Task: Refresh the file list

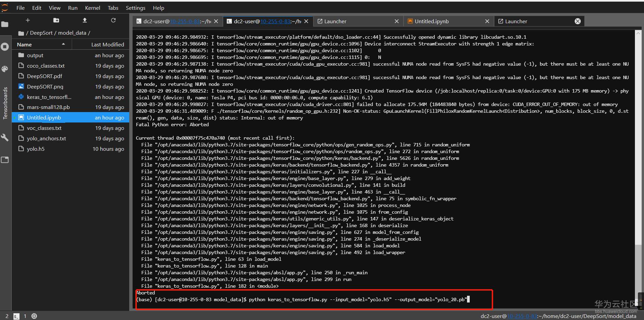Action: (113, 21)
